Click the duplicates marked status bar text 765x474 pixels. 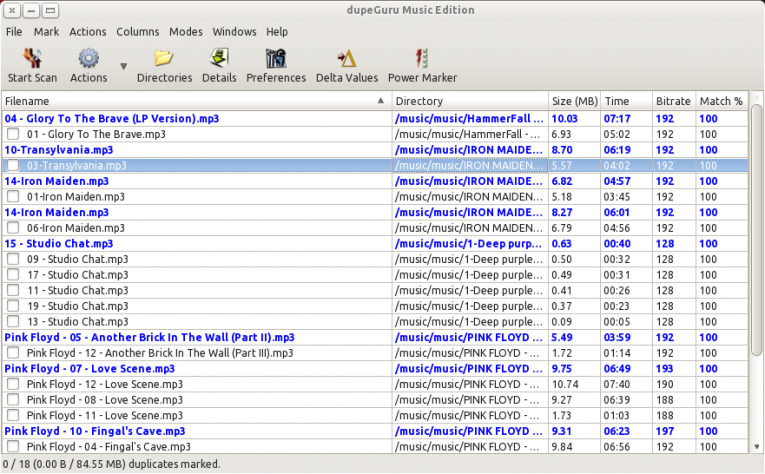pos(111,464)
